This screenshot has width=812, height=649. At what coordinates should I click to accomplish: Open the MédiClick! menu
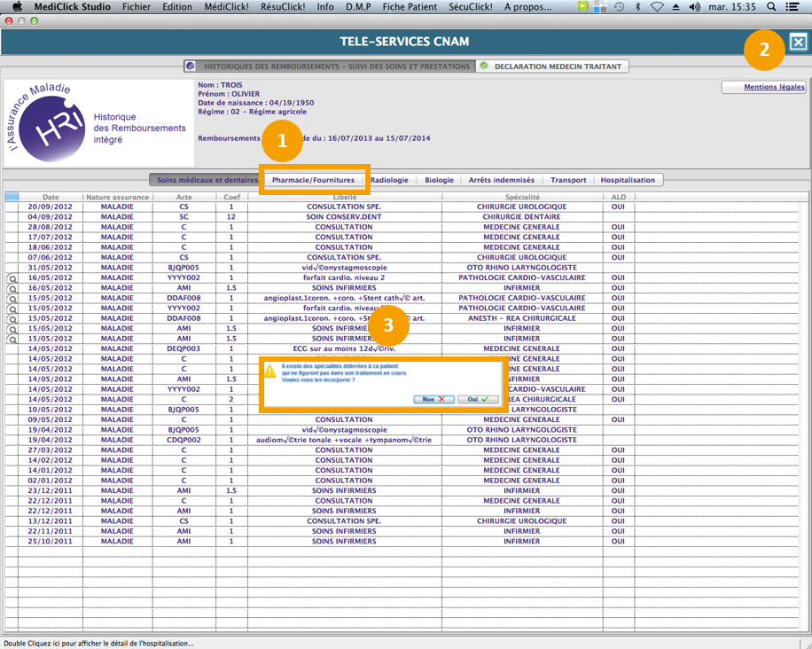tap(226, 7)
